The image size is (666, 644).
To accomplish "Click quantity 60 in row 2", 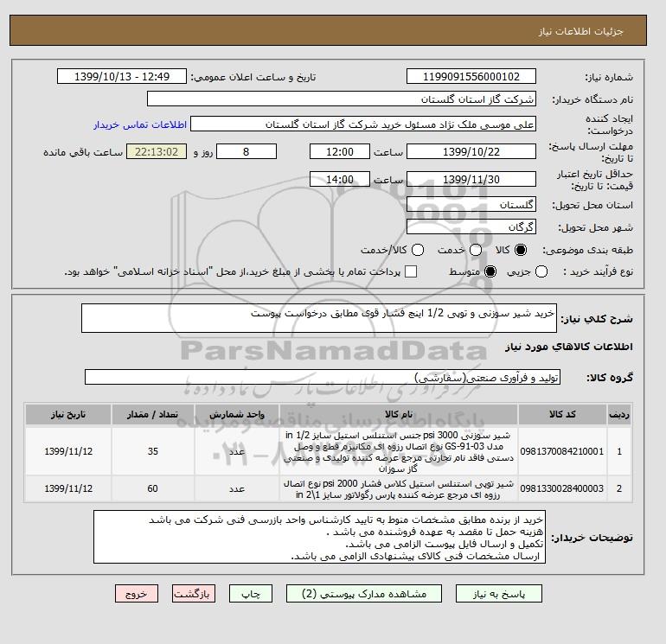I will pos(153,488).
